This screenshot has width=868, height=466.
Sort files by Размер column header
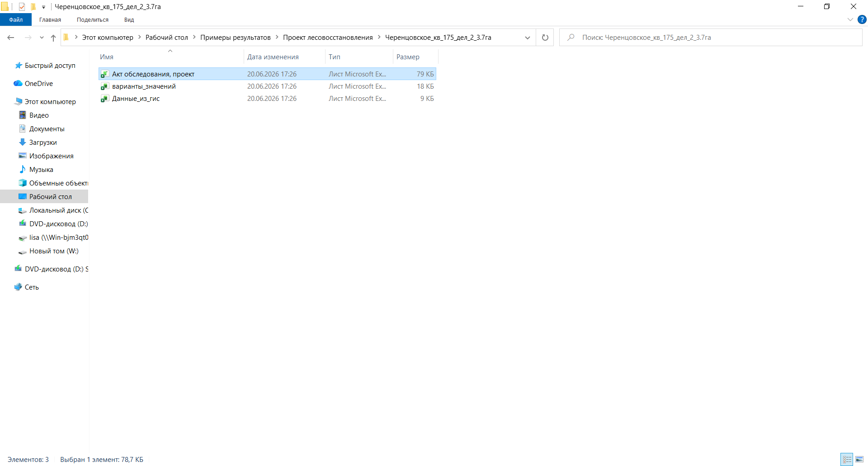[x=415, y=57]
